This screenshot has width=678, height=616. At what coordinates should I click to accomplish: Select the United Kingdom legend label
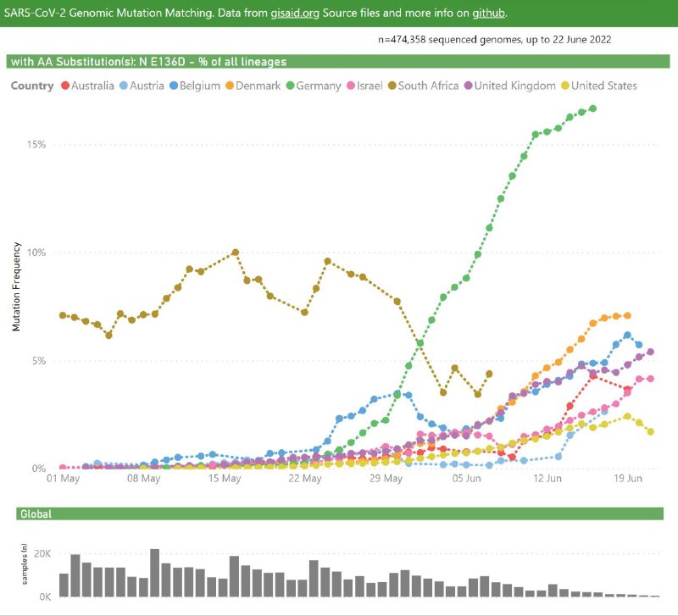[515, 86]
